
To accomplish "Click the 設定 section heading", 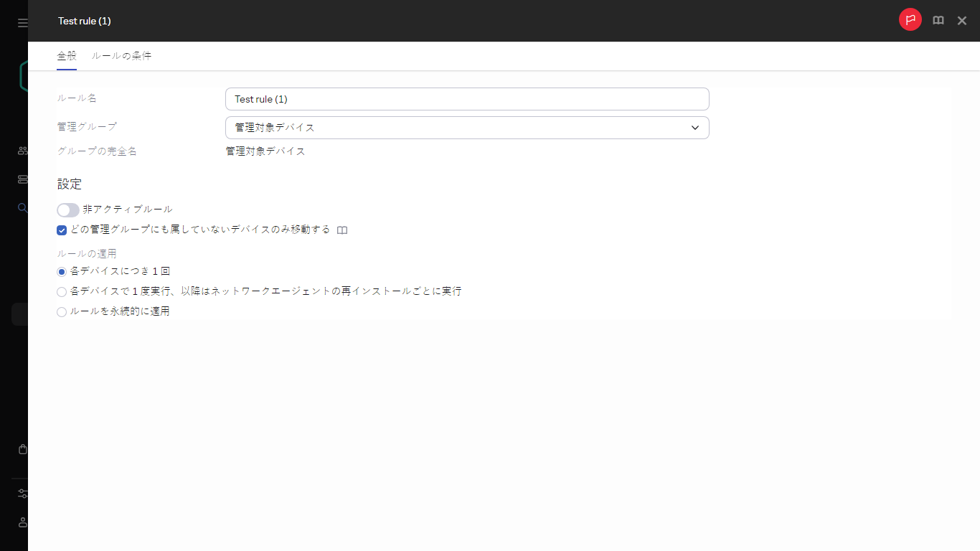I will pos(69,184).
